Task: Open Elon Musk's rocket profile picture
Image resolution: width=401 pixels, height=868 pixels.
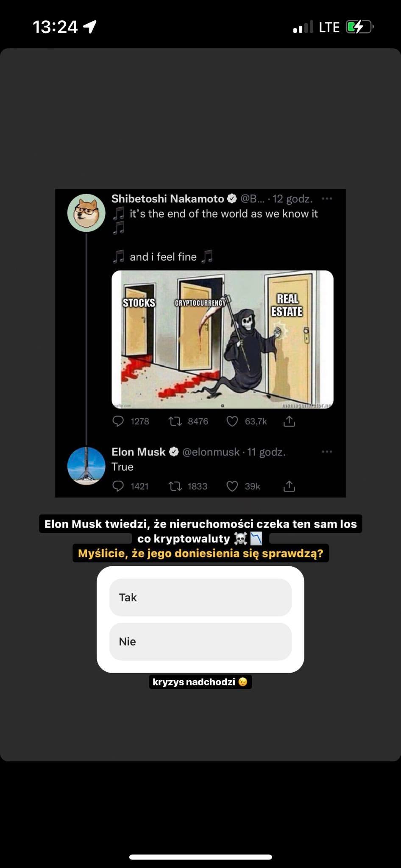Action: tap(86, 466)
